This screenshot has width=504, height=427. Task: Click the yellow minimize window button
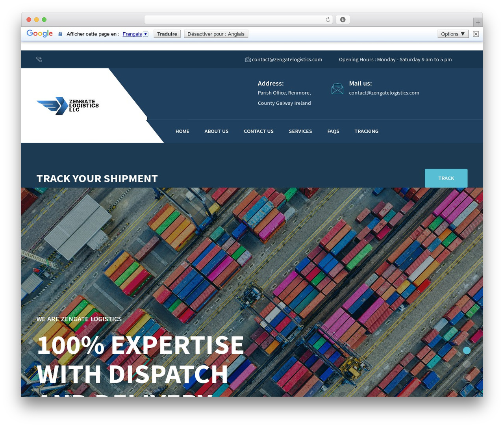(x=37, y=20)
